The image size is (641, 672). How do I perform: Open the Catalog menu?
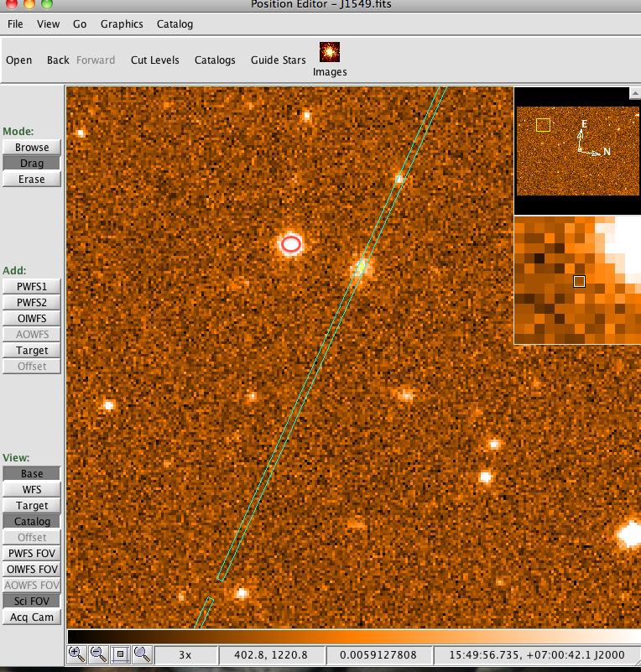[x=175, y=24]
